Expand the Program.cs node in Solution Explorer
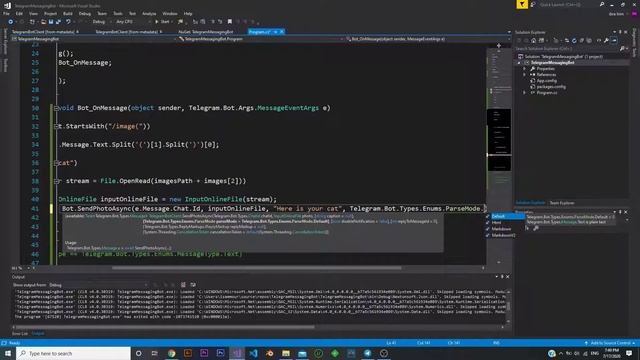This screenshot has height=360, width=640. 524,93
